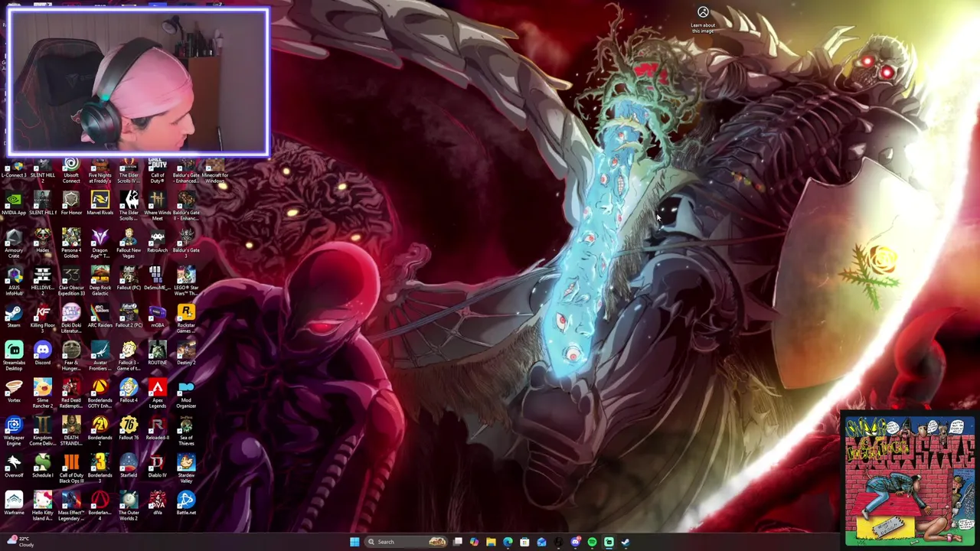The width and height of the screenshot is (980, 551).
Task: Open the mGBA emulator shortcut
Action: point(157,316)
